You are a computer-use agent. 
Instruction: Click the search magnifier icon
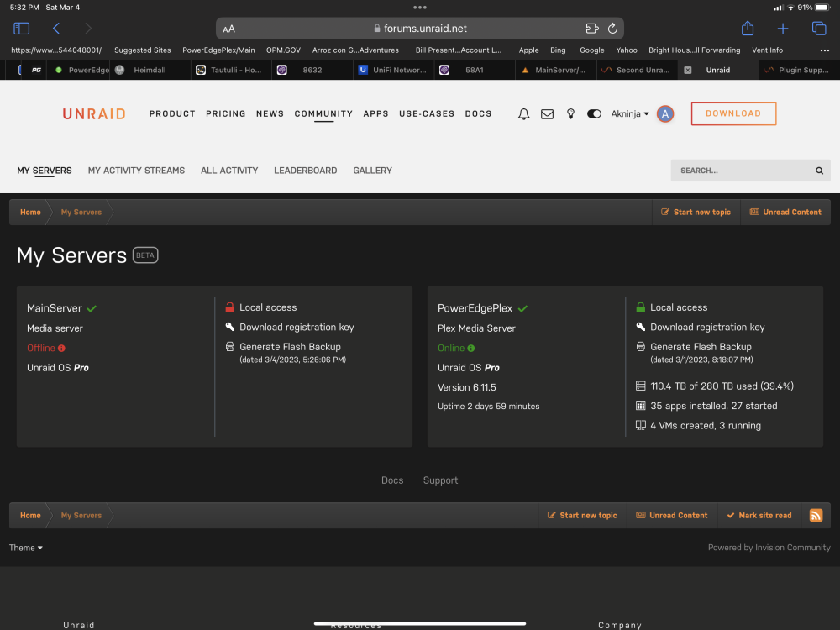point(819,171)
